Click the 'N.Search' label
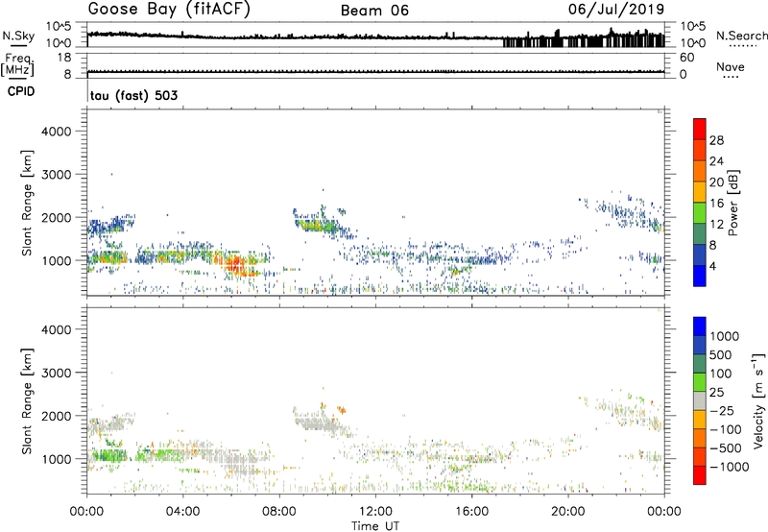Image resolution: width=768 pixels, height=532 pixels. coord(741,36)
